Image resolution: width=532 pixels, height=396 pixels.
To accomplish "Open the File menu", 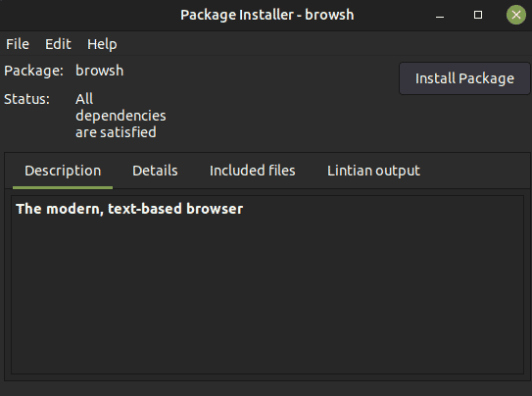I will point(18,44).
